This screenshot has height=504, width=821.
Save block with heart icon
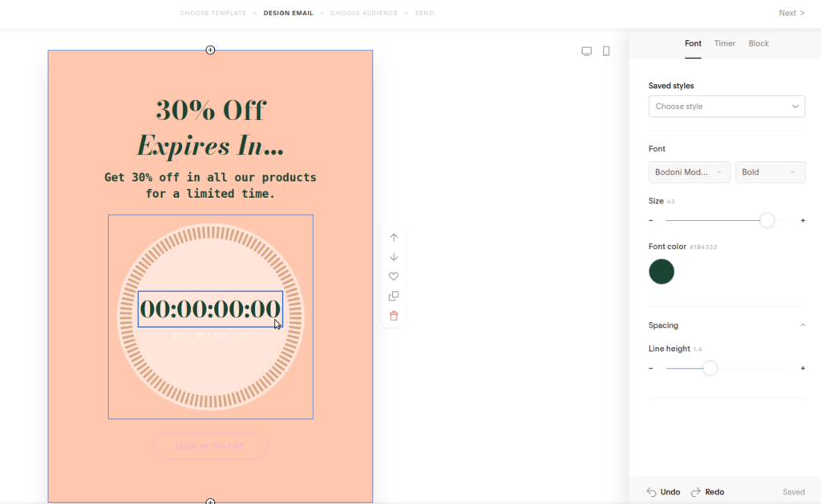(394, 276)
